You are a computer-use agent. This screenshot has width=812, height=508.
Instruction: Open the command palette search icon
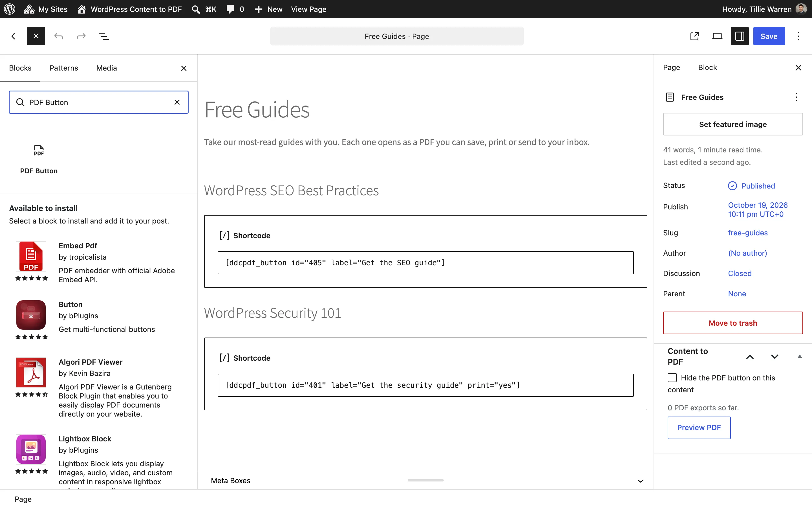(x=196, y=9)
